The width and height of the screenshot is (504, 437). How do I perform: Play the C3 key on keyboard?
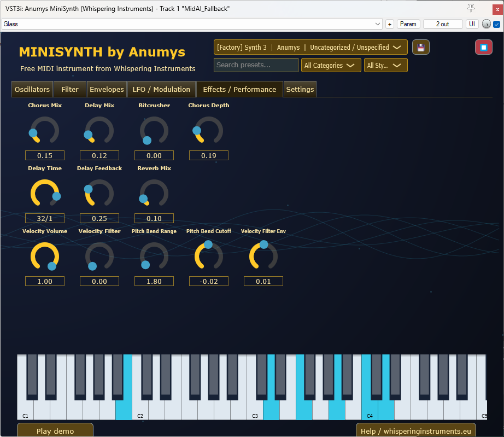pyautogui.click(x=255, y=410)
